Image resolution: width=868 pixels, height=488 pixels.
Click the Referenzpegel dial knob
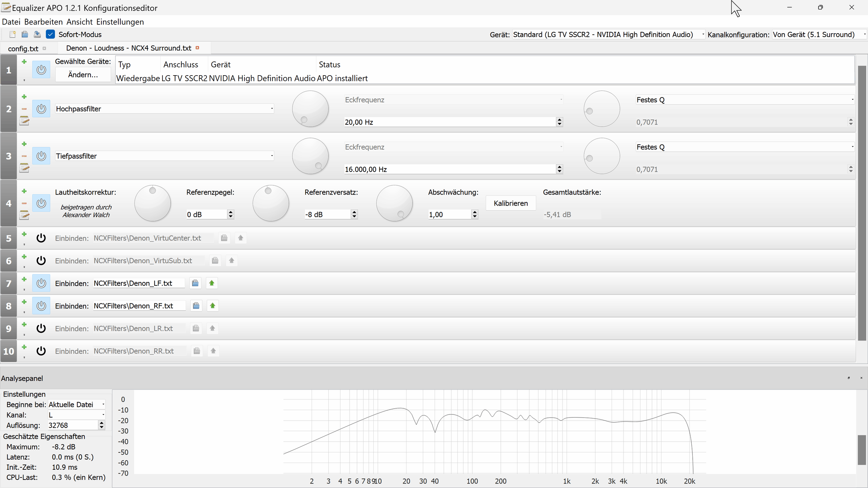pyautogui.click(x=153, y=203)
